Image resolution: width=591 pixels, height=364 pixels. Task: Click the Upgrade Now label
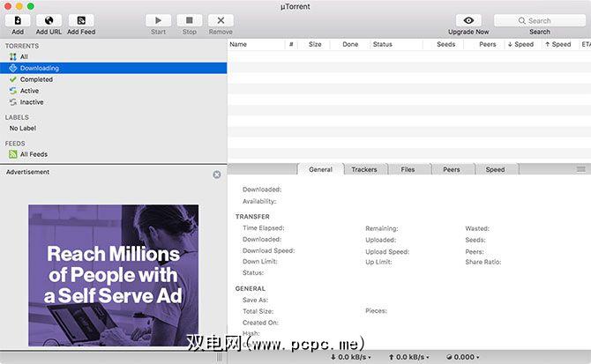click(x=468, y=32)
